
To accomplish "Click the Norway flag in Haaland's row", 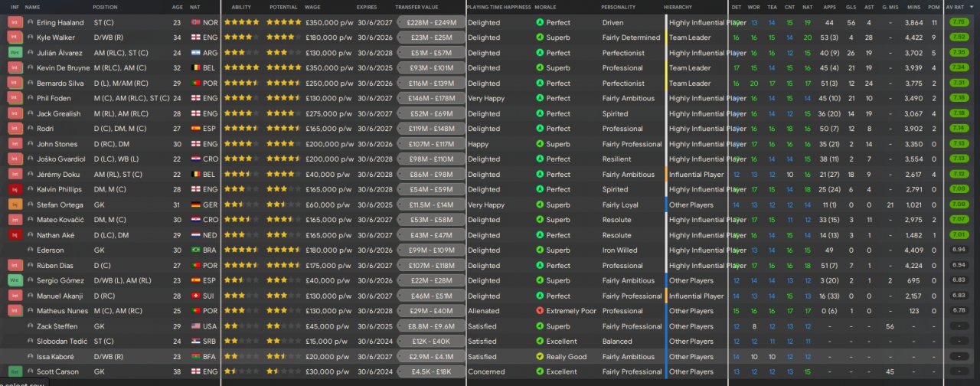I will 195,22.
